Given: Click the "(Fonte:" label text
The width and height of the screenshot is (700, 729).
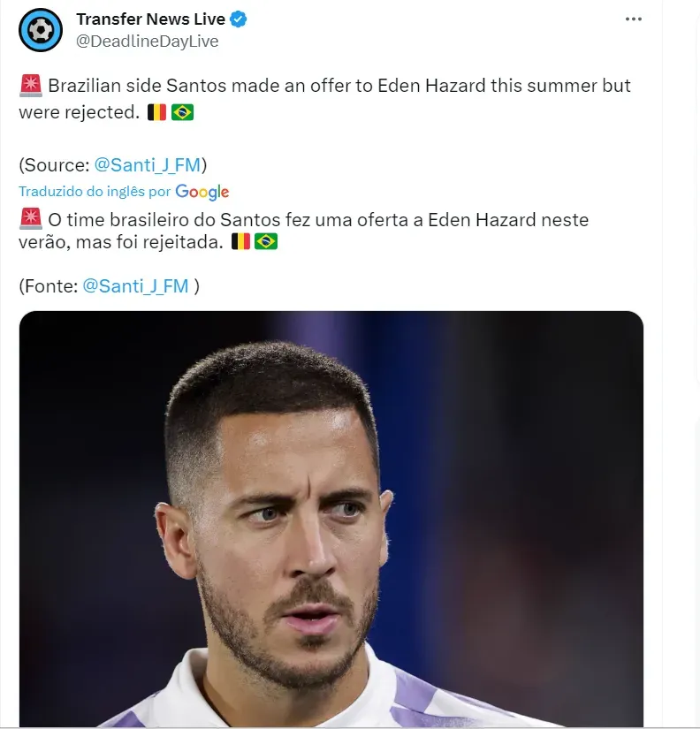Looking at the screenshot, I should click(48, 285).
